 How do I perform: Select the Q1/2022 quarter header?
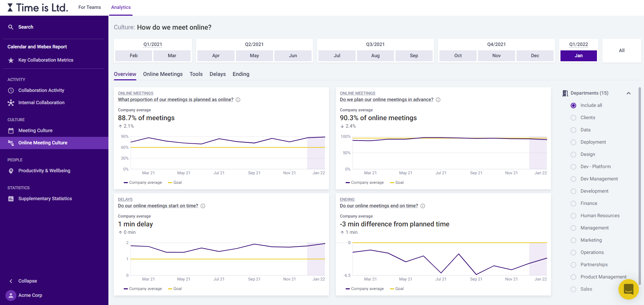(579, 45)
